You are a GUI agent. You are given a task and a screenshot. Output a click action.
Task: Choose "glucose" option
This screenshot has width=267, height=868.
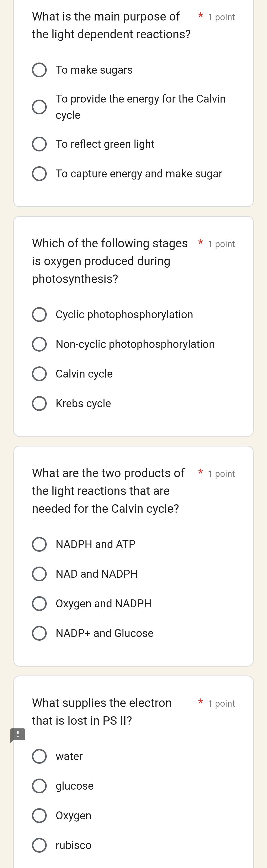[x=40, y=786]
